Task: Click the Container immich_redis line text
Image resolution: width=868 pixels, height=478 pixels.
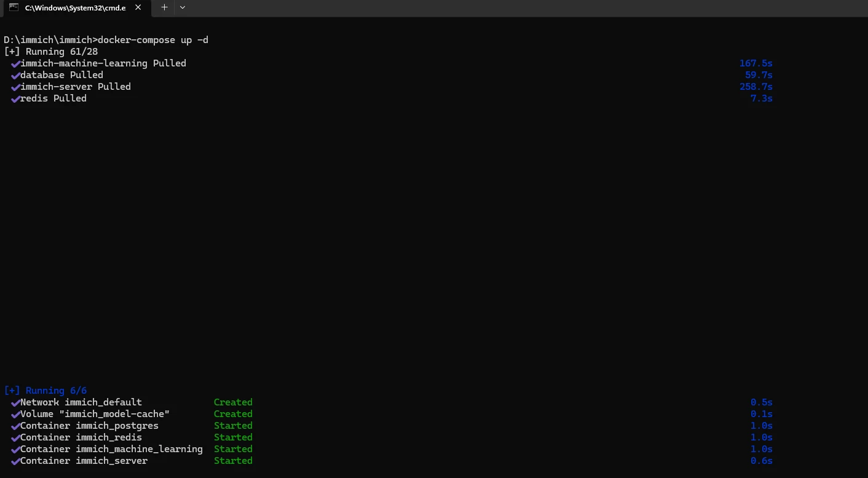Action: [81, 437]
